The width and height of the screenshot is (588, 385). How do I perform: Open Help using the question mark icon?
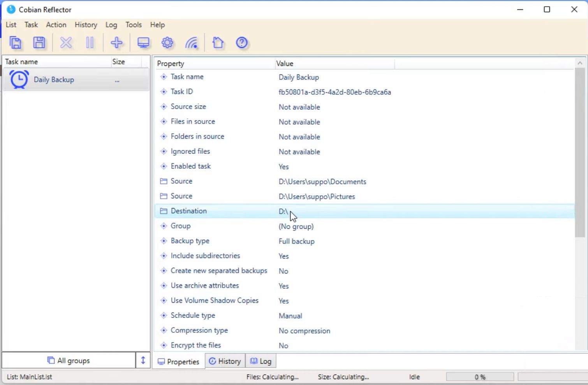[241, 42]
